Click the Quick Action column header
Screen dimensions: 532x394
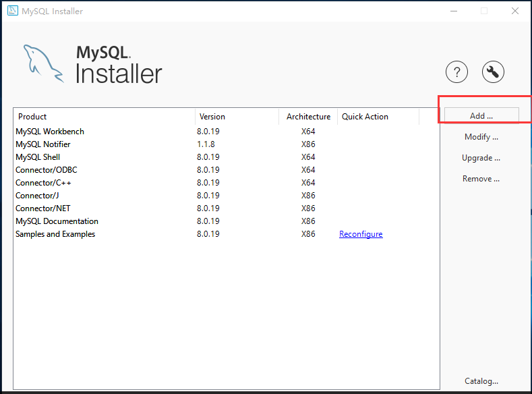378,117
